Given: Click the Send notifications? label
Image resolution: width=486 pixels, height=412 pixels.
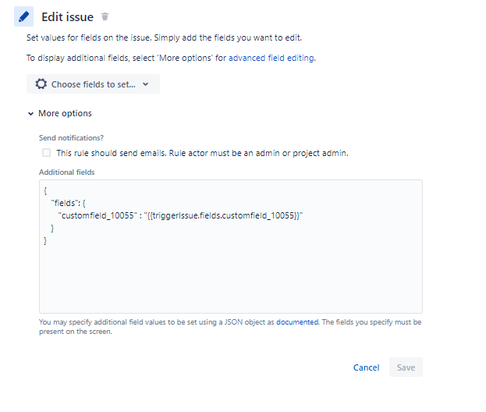Looking at the screenshot, I should tap(71, 138).
